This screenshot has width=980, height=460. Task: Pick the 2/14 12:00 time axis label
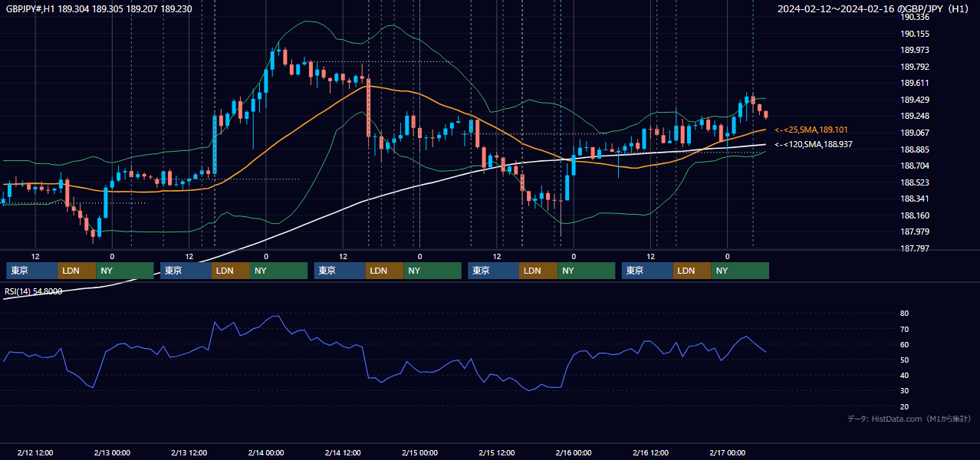(x=343, y=452)
